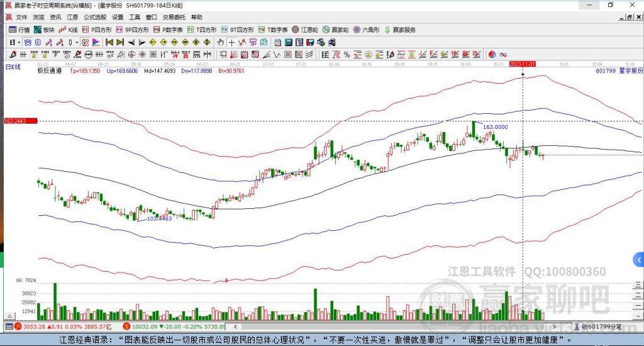Click the blue side panel expand arrow
The width and height of the screenshot is (644, 346).
pyautogui.click(x=639, y=260)
